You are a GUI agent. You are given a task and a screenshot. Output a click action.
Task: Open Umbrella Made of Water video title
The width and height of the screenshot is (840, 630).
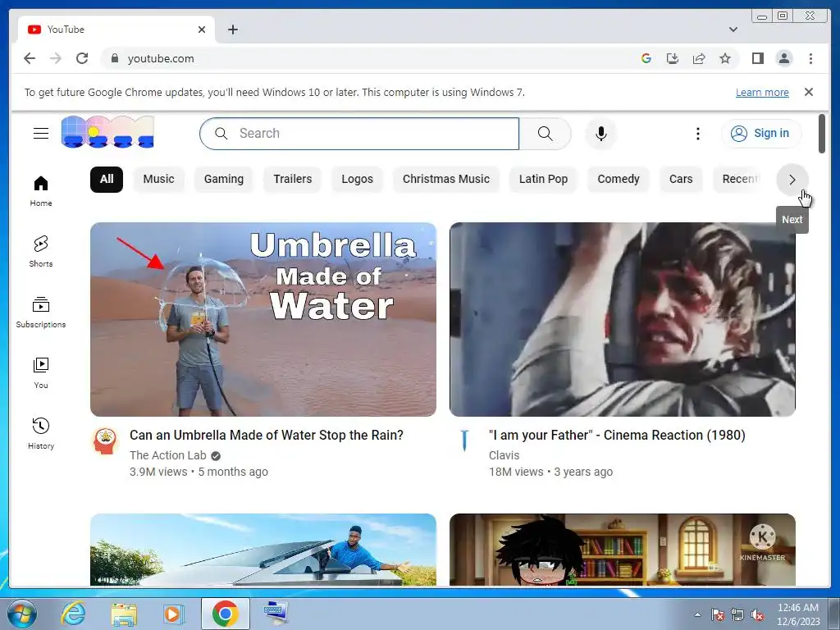coord(267,435)
